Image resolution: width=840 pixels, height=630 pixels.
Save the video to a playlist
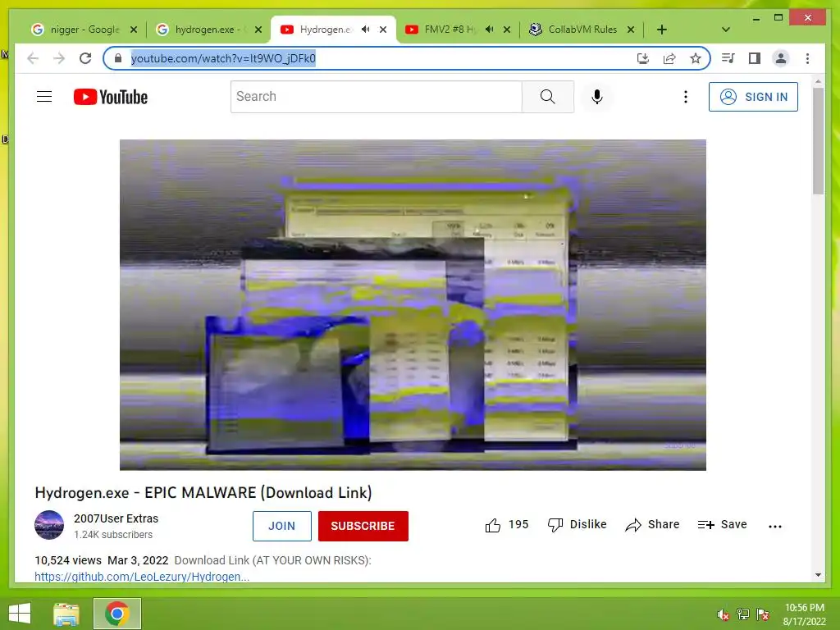coord(722,525)
